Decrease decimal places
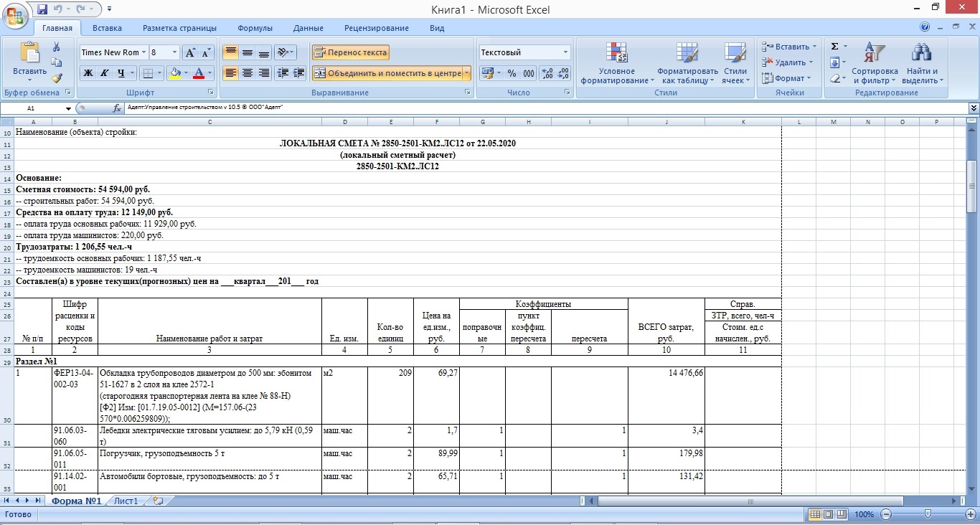 click(x=563, y=73)
